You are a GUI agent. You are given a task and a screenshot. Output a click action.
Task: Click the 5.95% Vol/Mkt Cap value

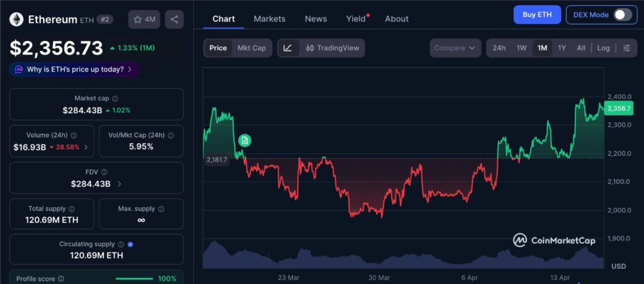(x=141, y=146)
